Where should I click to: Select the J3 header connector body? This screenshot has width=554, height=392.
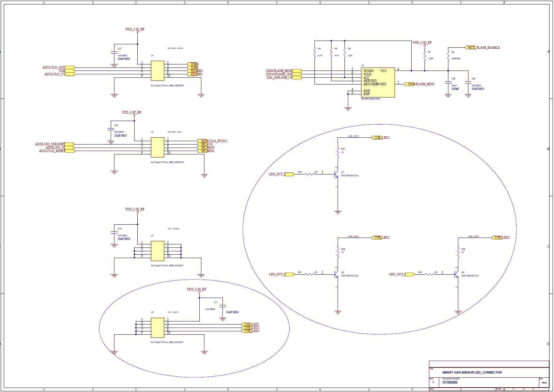(157, 71)
